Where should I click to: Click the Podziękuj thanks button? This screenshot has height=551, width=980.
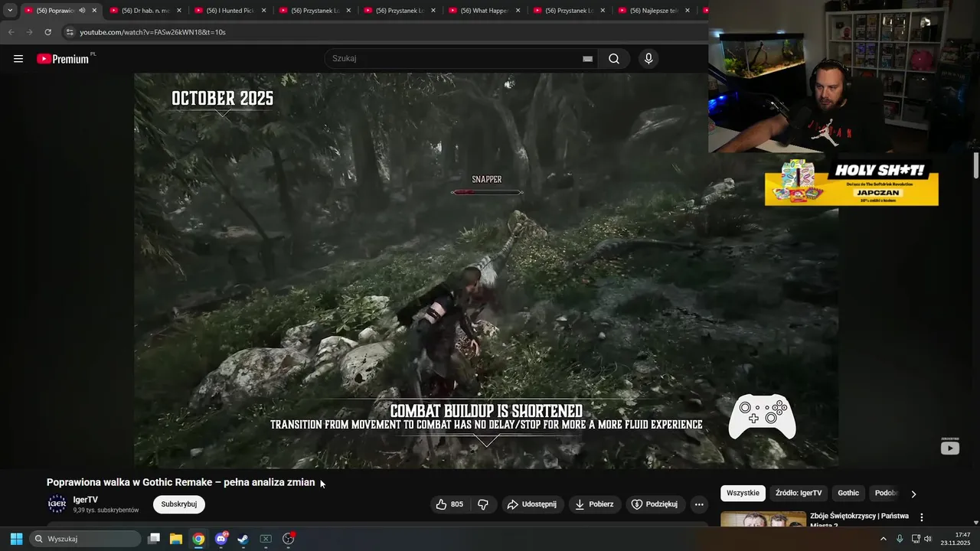[x=655, y=504]
